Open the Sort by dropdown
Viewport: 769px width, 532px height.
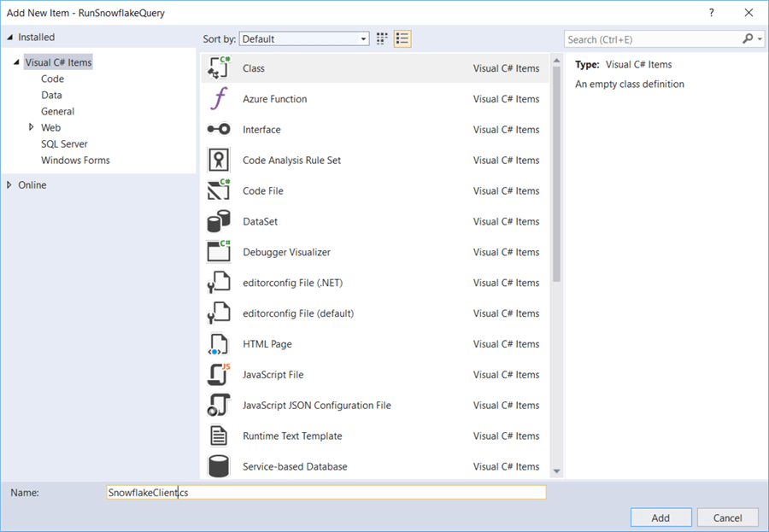[x=303, y=39]
